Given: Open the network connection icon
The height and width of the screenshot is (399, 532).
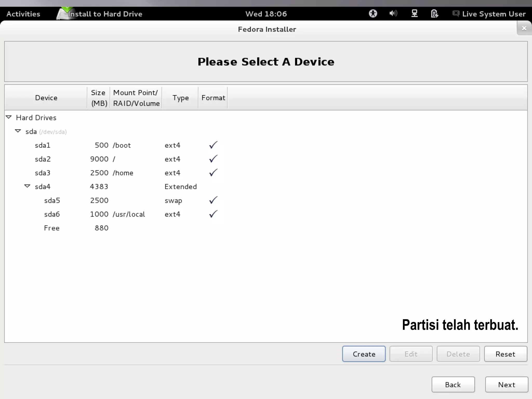Looking at the screenshot, I should click(x=414, y=14).
